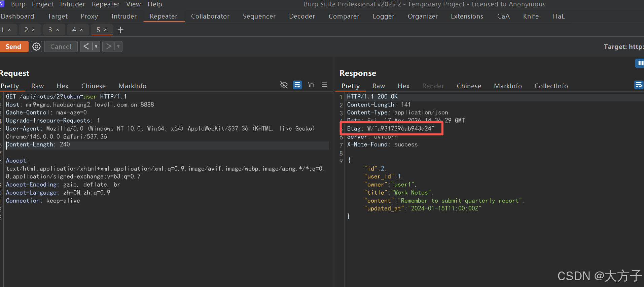Select MarkInfo view in Request panel
Screen dimensions: 644x287
point(133,86)
